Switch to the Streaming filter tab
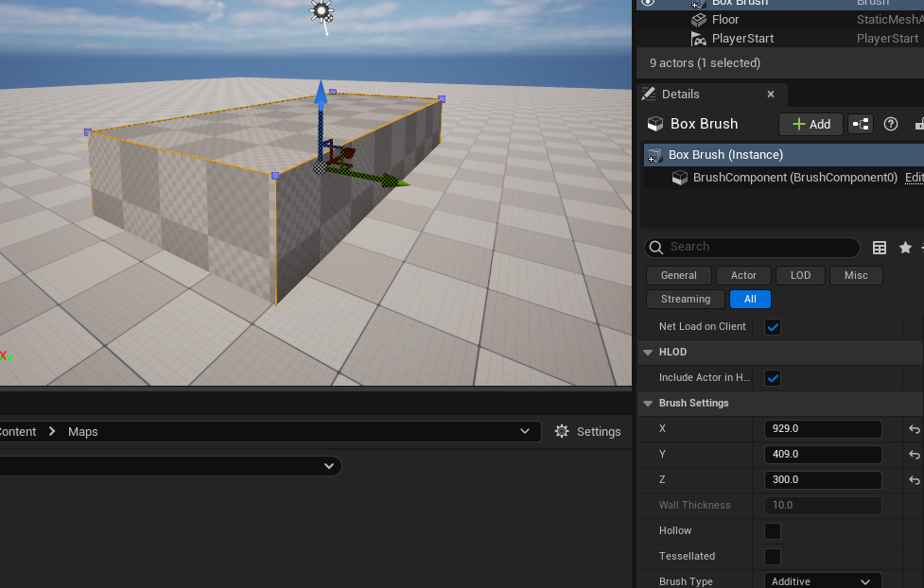The width and height of the screenshot is (924, 588). click(686, 299)
